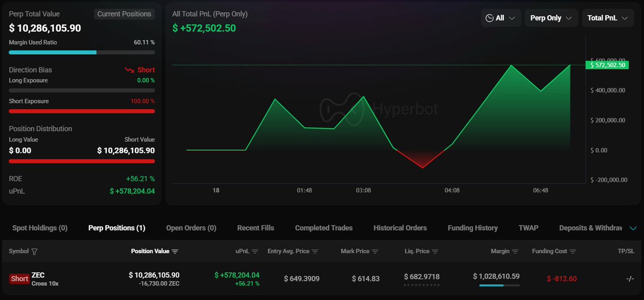Viewport: 644px width, 300px height.
Task: Toggle the Current Positions button
Action: [124, 14]
